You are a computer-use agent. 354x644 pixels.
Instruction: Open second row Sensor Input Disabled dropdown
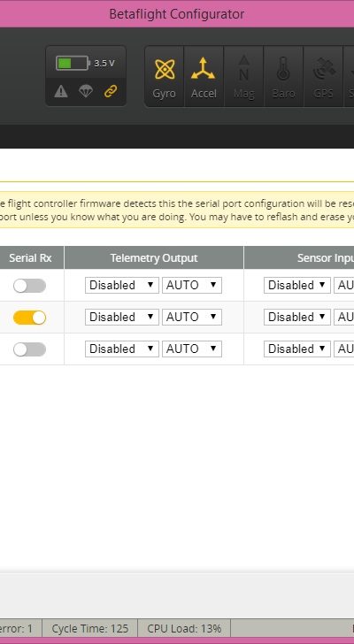click(x=297, y=317)
